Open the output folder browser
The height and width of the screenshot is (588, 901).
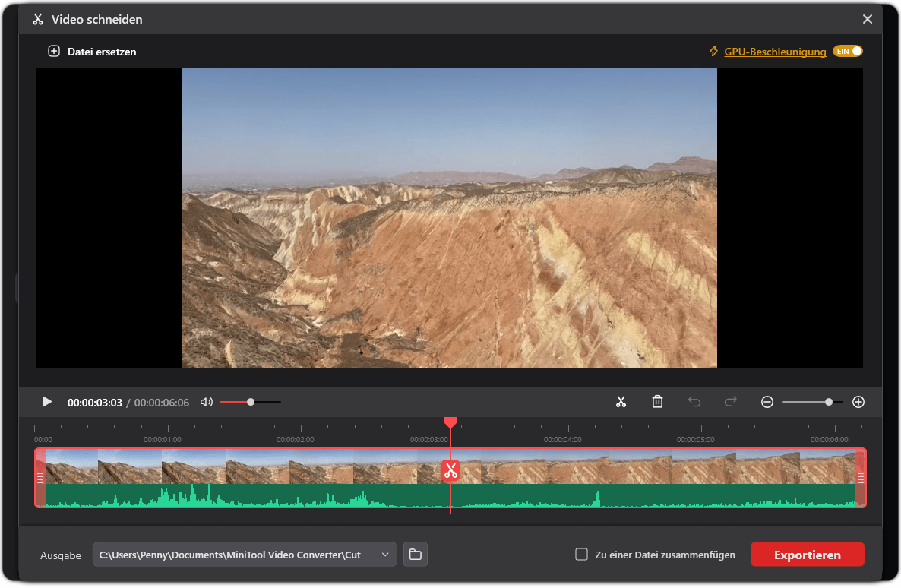(x=415, y=555)
